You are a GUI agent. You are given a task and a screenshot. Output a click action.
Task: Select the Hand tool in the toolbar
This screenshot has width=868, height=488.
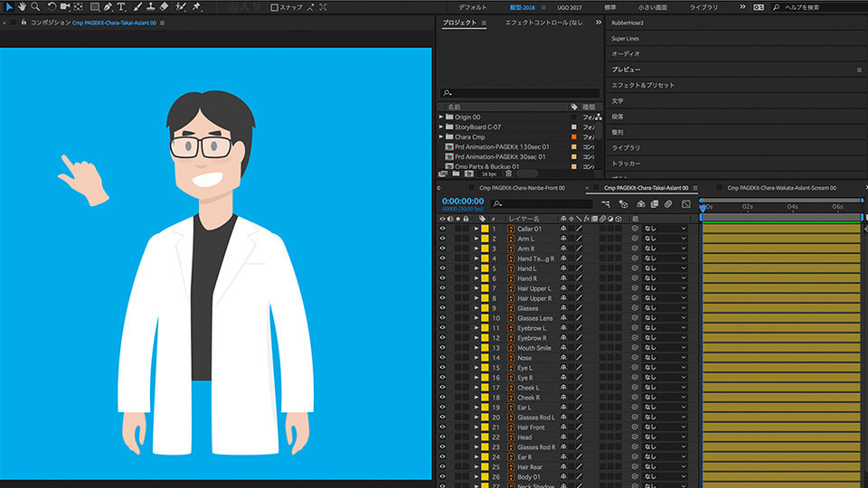[21, 6]
